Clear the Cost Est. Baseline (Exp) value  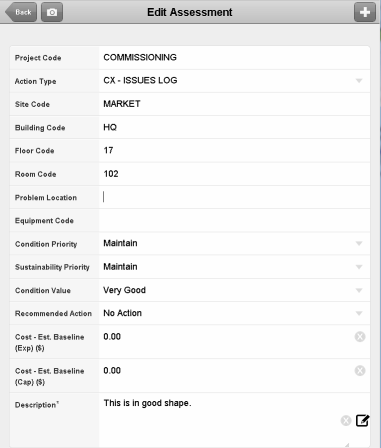click(x=360, y=337)
